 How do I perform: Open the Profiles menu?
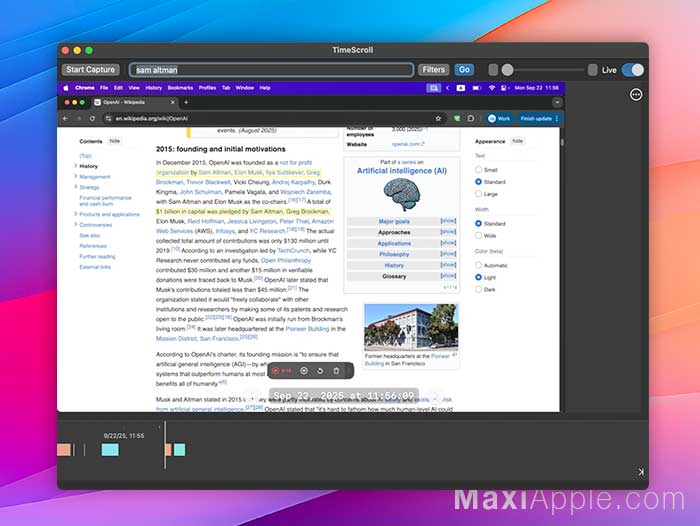[208, 88]
